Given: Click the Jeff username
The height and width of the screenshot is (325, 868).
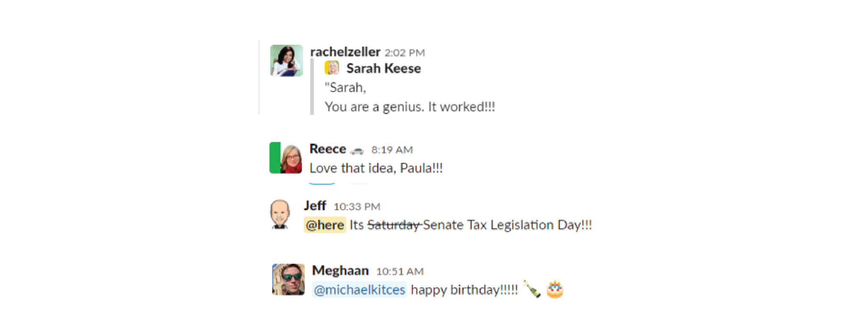Looking at the screenshot, I should pyautogui.click(x=315, y=206).
